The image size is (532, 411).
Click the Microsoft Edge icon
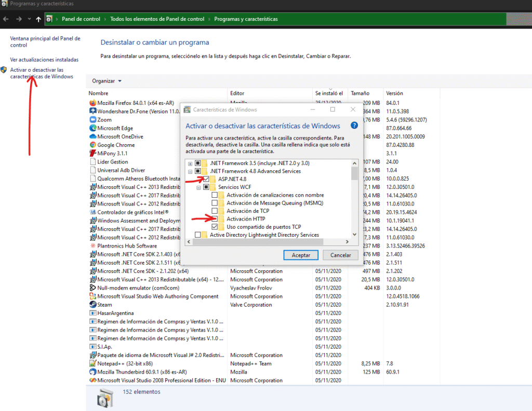93,128
